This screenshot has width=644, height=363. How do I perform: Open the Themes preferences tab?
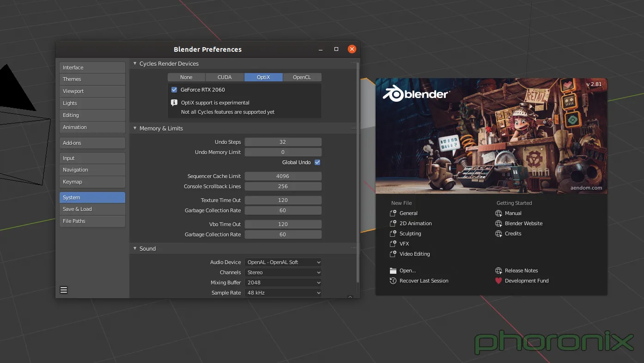(x=92, y=80)
